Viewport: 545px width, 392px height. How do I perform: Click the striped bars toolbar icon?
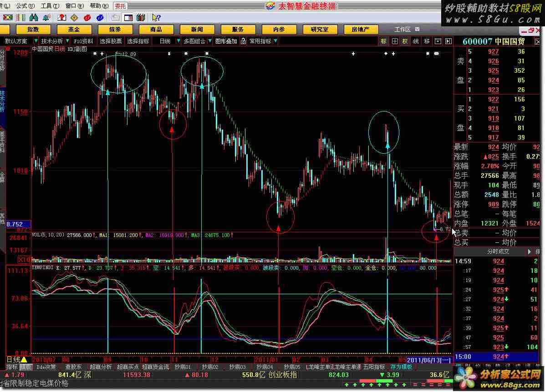click(x=21, y=17)
